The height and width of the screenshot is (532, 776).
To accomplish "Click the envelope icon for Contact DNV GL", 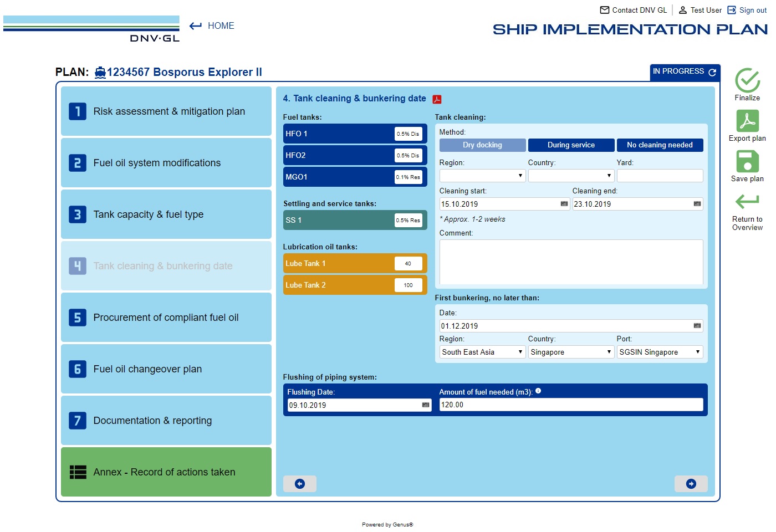I will click(x=604, y=9).
